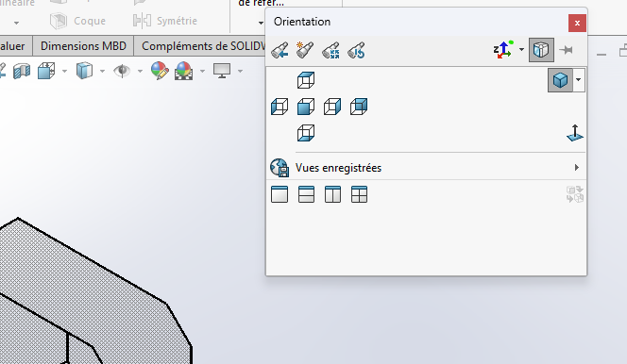Viewport: 627px width, 364px height.
Task: Pin the Orientation dialog
Action: tap(567, 50)
